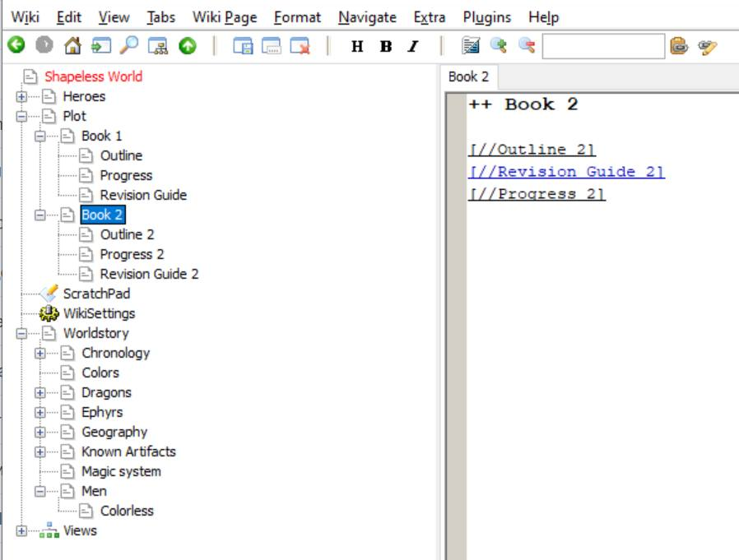Screen dimensions: 739x560
Task: Select Progress 2 in the tree
Action: click(x=132, y=254)
